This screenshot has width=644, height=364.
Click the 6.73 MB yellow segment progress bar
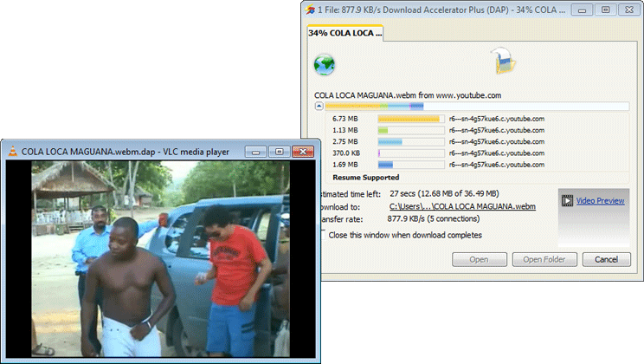click(411, 119)
